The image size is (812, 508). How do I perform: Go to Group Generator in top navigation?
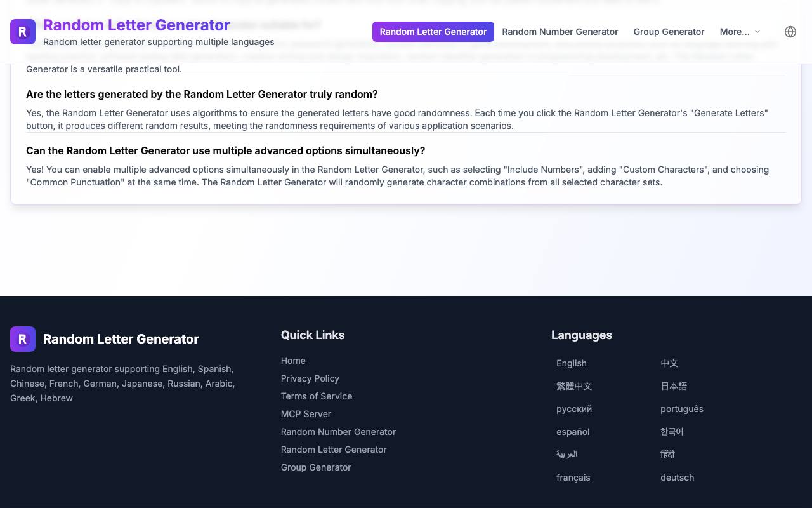click(x=669, y=32)
